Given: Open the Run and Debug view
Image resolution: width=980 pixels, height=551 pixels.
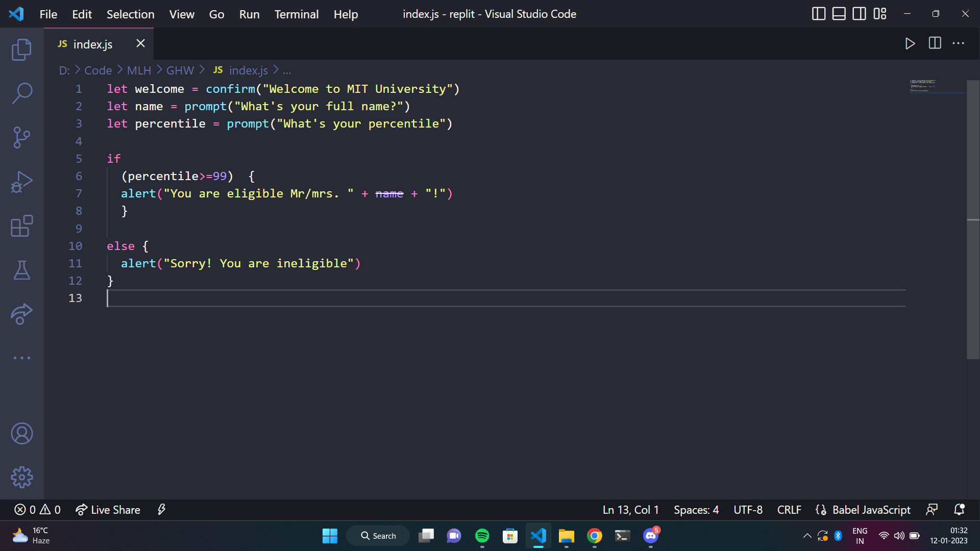Looking at the screenshot, I should (21, 182).
